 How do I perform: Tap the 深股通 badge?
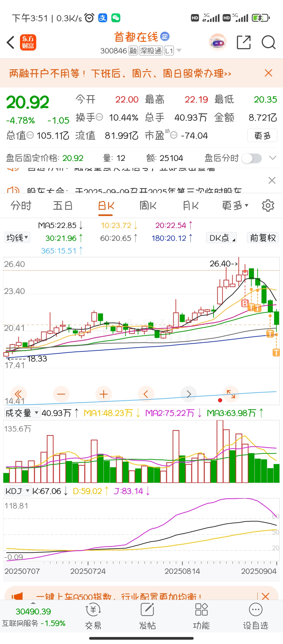tap(151, 51)
